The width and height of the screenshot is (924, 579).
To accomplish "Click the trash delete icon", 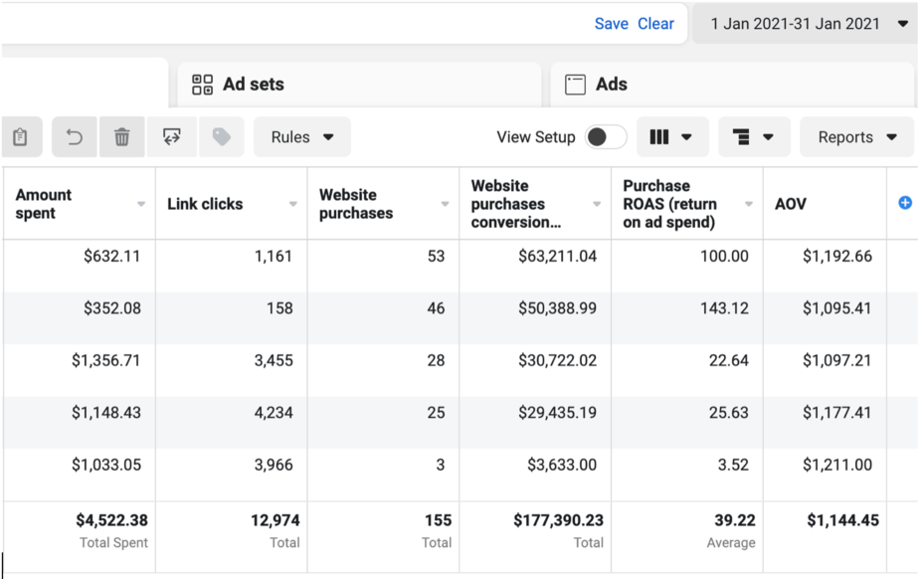I will (x=122, y=137).
